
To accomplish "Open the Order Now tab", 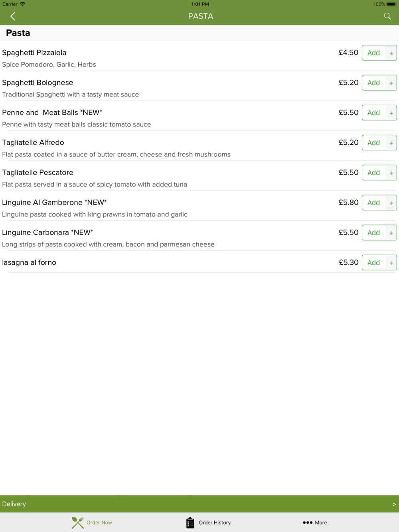I will click(x=92, y=522).
